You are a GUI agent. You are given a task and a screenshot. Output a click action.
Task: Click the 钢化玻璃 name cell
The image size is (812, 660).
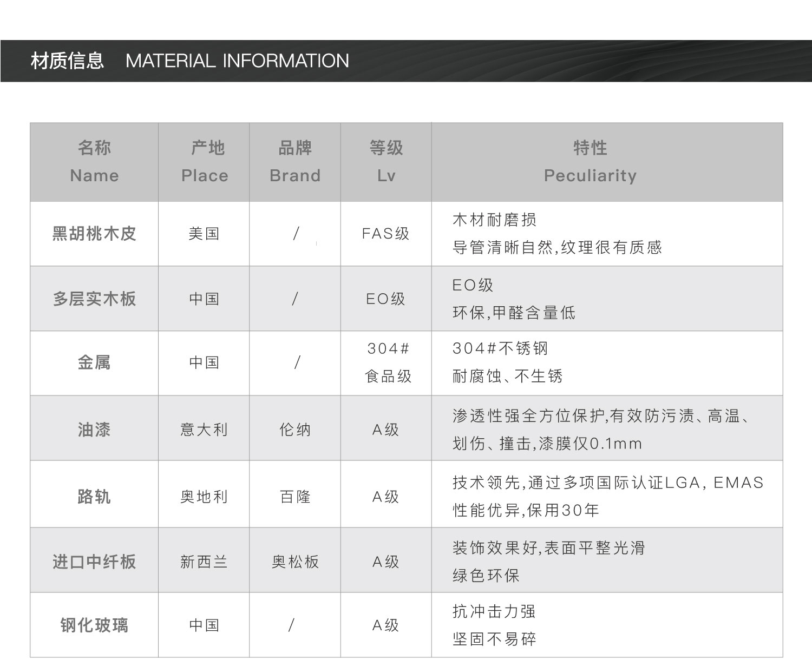click(x=94, y=625)
